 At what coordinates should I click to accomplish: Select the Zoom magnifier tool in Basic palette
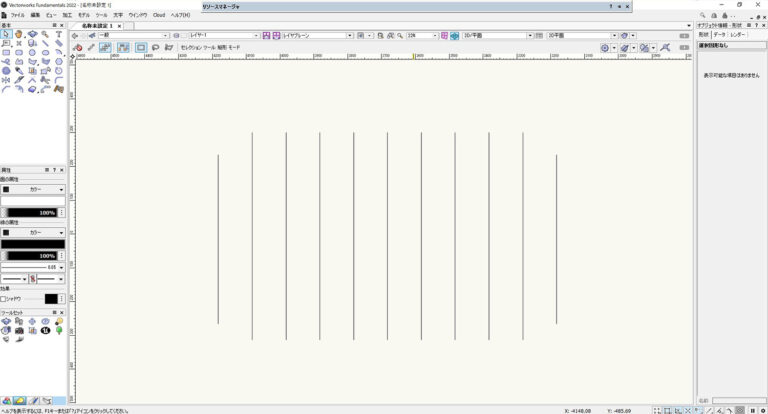pos(46,35)
